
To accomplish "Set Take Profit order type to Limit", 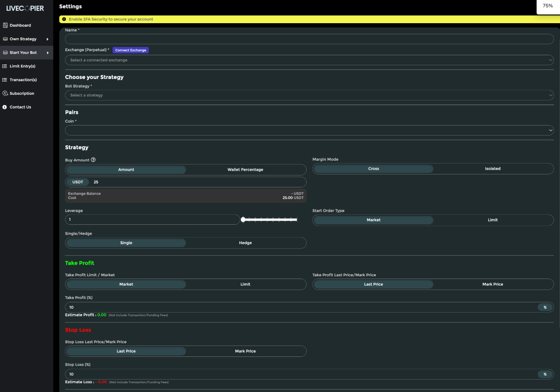I will pos(245,284).
